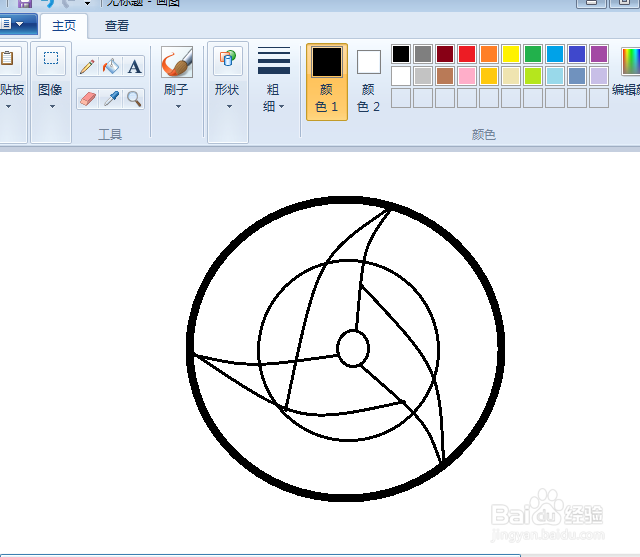Click the Save icon in quick access toolbar
The height and width of the screenshot is (557, 640).
click(x=25, y=3)
